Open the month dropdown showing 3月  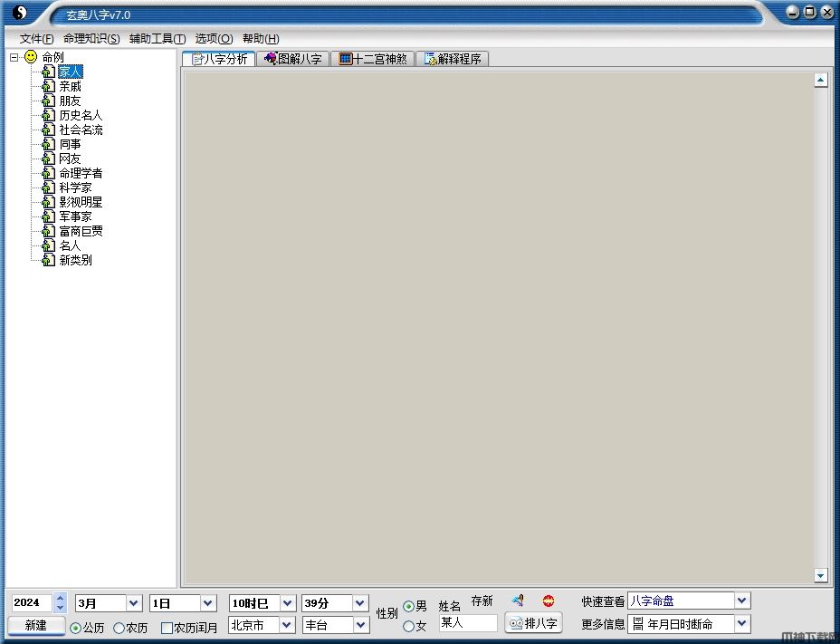(133, 603)
